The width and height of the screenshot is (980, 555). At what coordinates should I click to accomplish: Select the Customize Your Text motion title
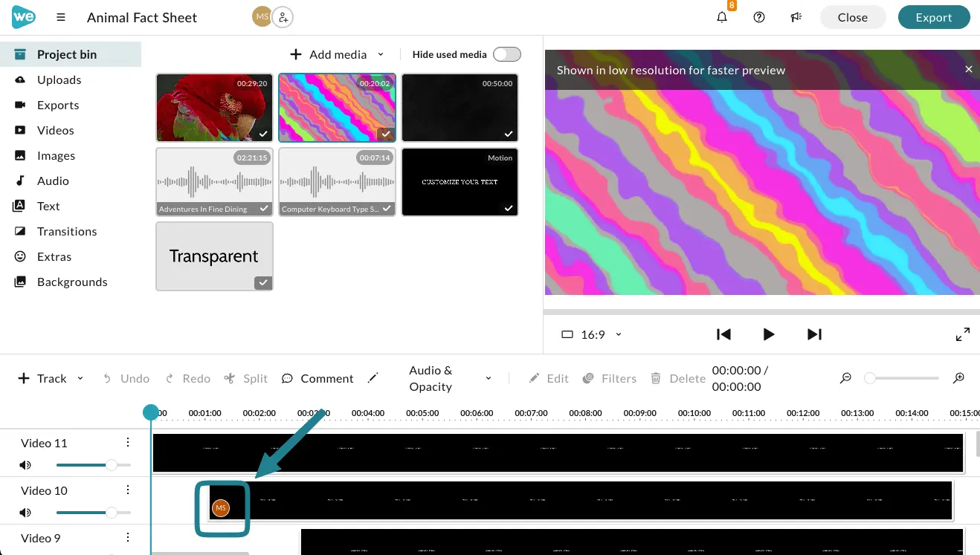tap(460, 182)
